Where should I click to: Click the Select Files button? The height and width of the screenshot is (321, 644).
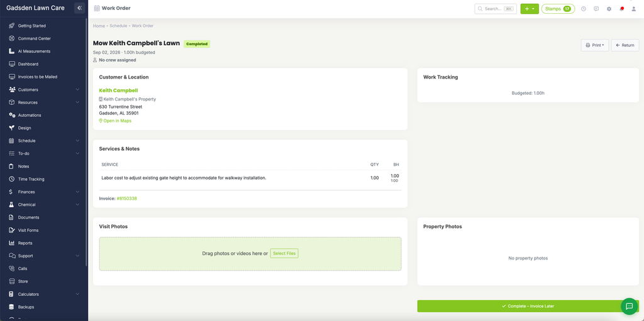coord(284,253)
